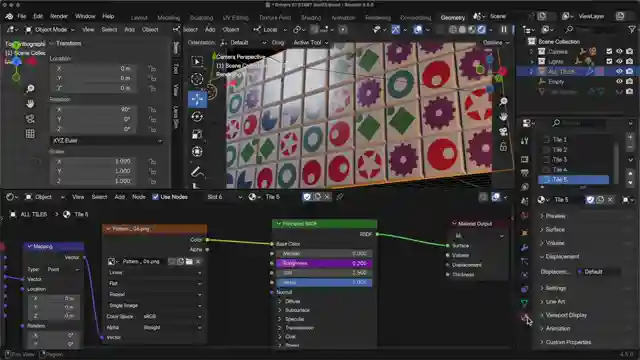Click the zoom magnifier in left orthographic viewport
The image size is (640, 360).
click(30, 89)
